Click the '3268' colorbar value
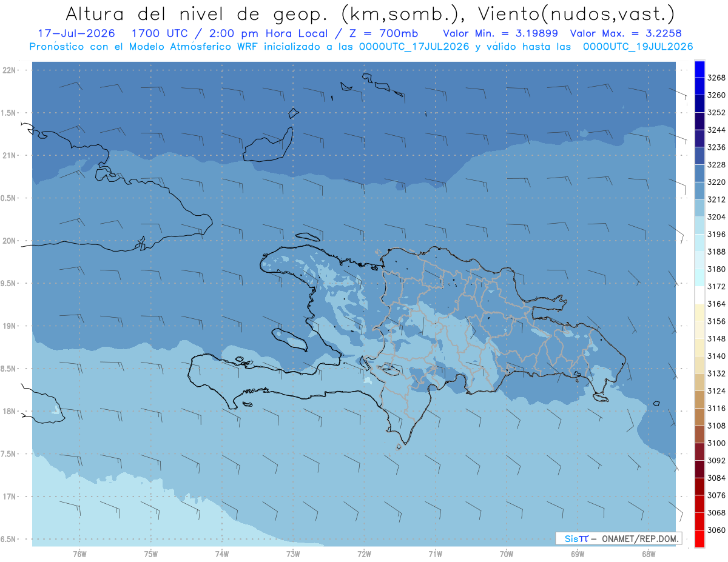The height and width of the screenshot is (562, 728). pos(716,78)
